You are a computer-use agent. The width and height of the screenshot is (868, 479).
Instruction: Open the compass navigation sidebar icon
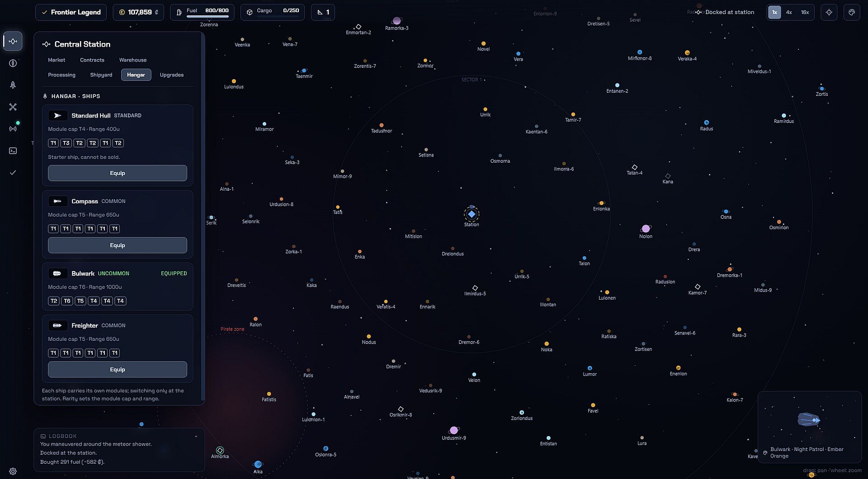pyautogui.click(x=13, y=63)
